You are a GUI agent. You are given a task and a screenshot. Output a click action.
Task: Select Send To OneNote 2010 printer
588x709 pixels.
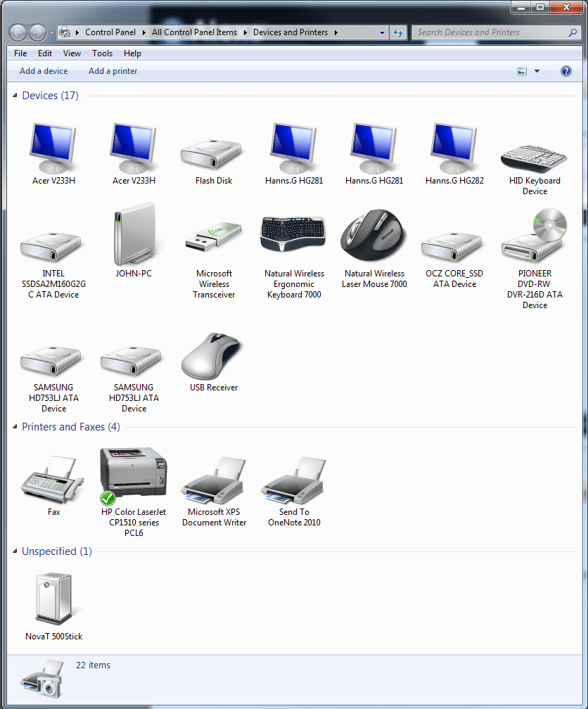tap(293, 480)
